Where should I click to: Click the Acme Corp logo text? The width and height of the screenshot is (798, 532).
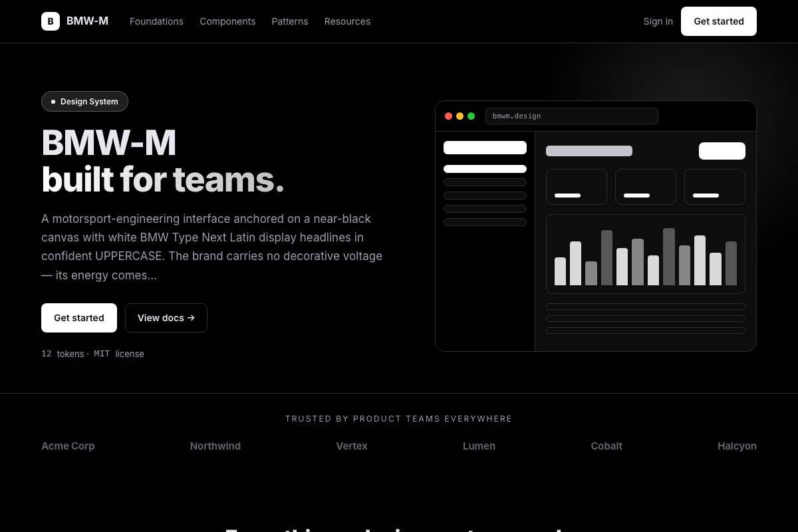68,446
